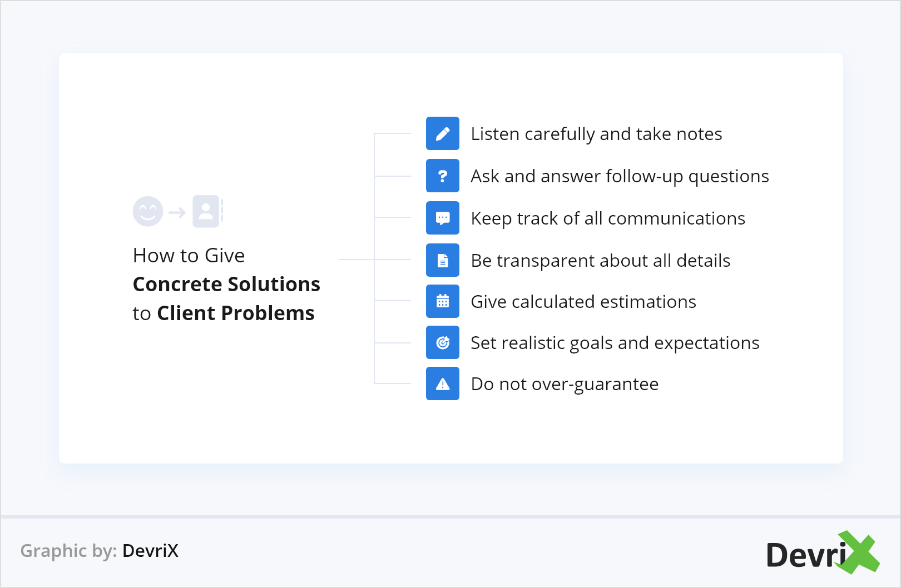Screen dimensions: 901x588
Task: Click the blue document icon
Action: [x=443, y=260]
